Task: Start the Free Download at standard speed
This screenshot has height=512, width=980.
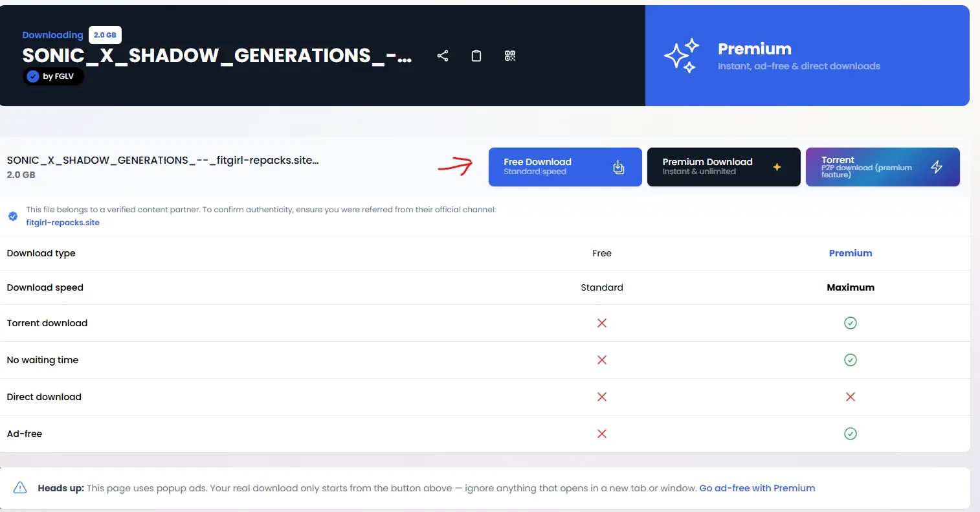Action: [x=565, y=167]
